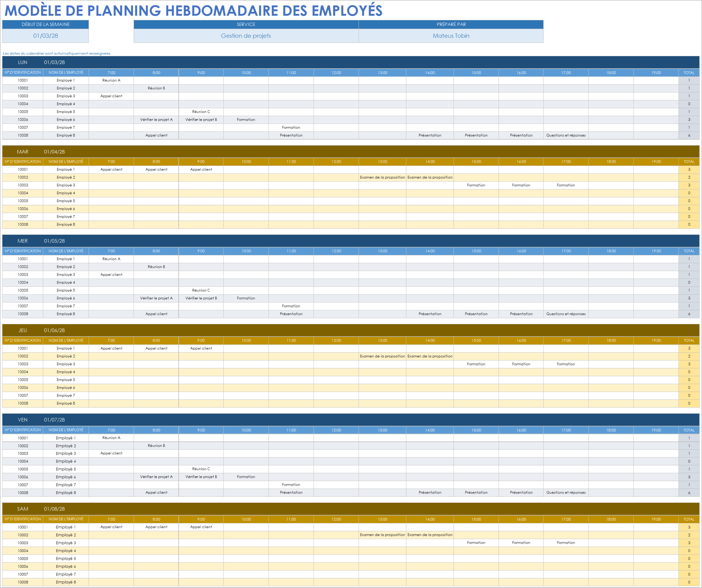
Task: Click ID 10004 in the MAR table
Action: pos(23,193)
